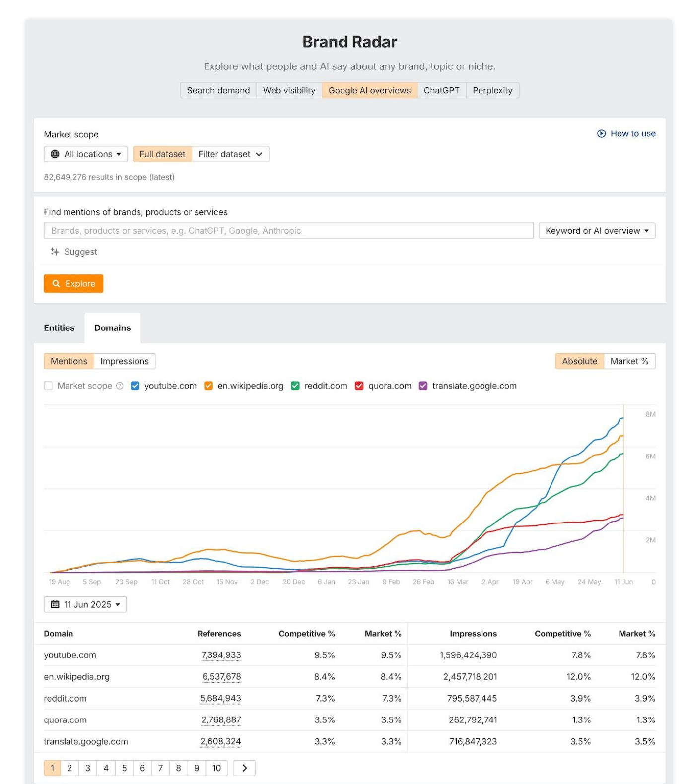689x784 pixels.
Task: Expand Keyword or AI overview dropdown
Action: pyautogui.click(x=597, y=231)
